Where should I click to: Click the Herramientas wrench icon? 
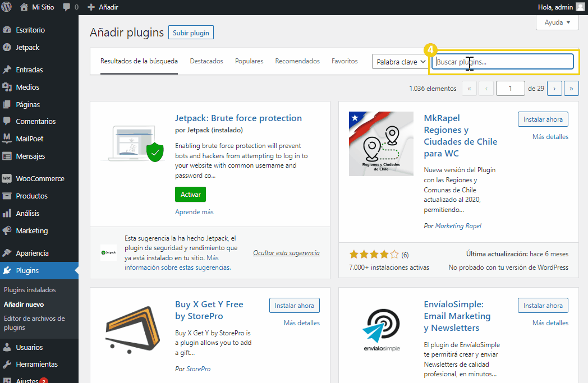(x=7, y=364)
